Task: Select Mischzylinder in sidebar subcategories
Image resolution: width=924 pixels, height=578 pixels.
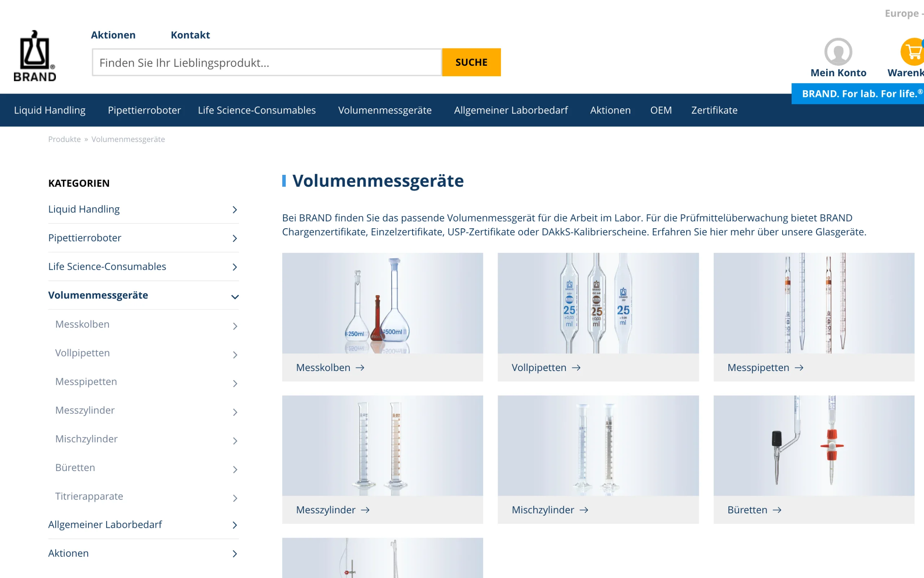Action: (x=87, y=439)
